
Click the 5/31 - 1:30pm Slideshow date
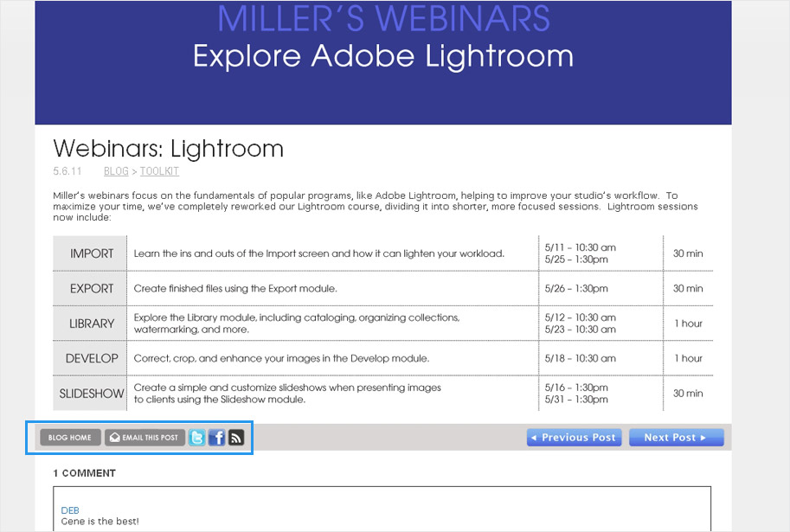tap(576, 400)
